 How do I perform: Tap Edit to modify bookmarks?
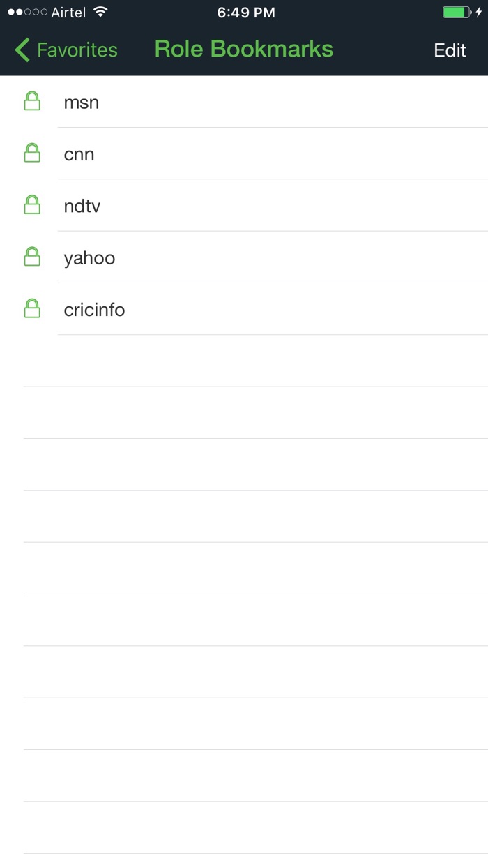click(450, 50)
